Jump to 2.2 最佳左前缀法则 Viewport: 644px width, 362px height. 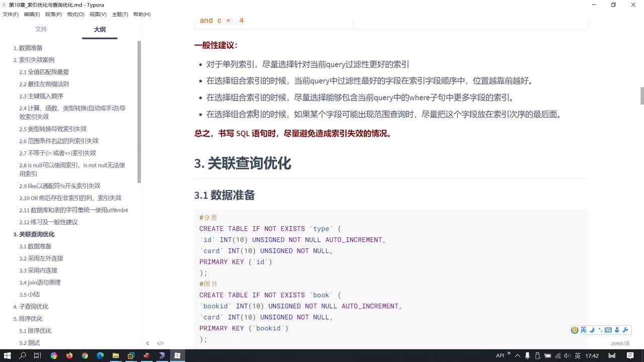coord(44,84)
